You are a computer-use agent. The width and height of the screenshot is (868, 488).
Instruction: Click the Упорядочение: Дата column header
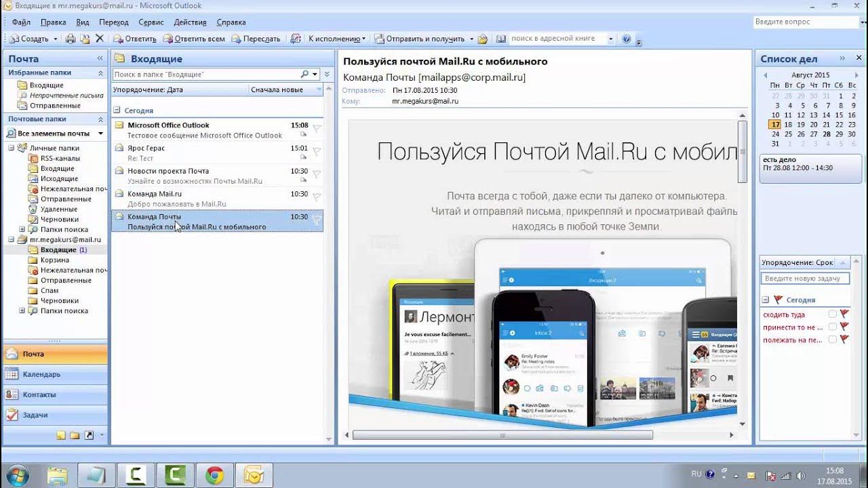(179, 89)
